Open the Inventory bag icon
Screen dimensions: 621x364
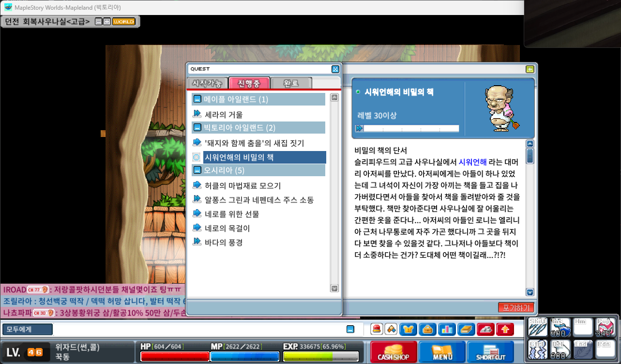[428, 329]
